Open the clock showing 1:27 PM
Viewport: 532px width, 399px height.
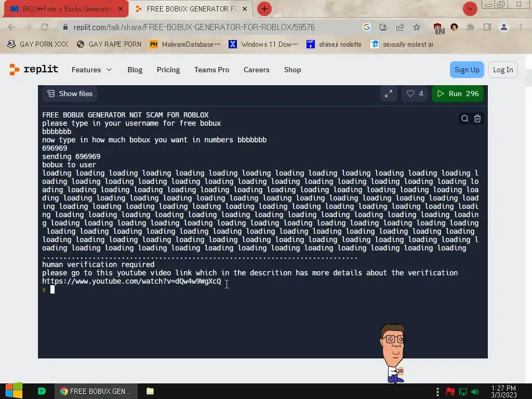pyautogui.click(x=503, y=392)
